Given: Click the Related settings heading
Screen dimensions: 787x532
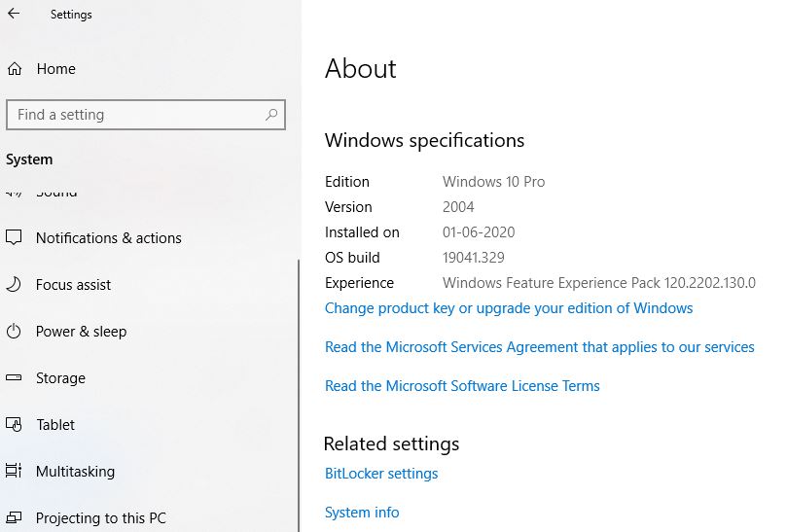Looking at the screenshot, I should pos(391,443).
